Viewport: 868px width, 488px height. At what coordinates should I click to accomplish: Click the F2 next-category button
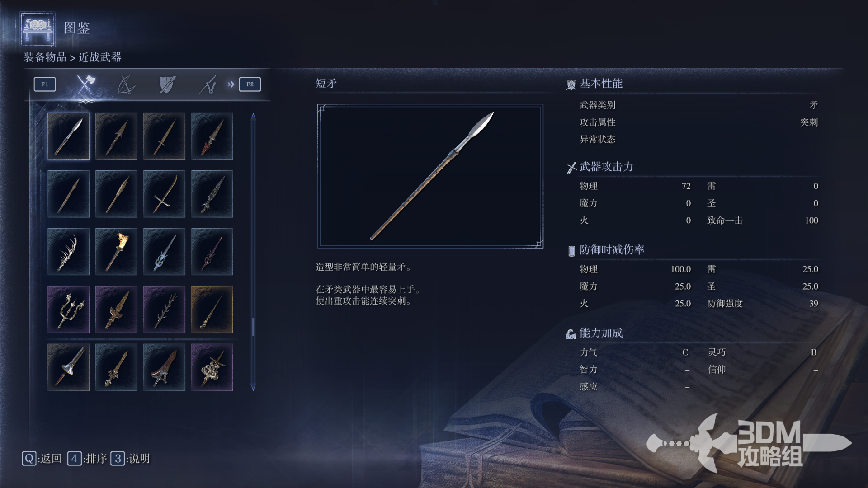click(250, 84)
